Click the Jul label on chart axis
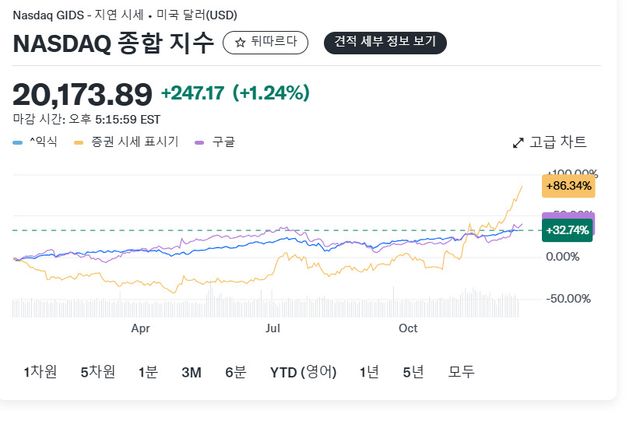 click(x=272, y=327)
